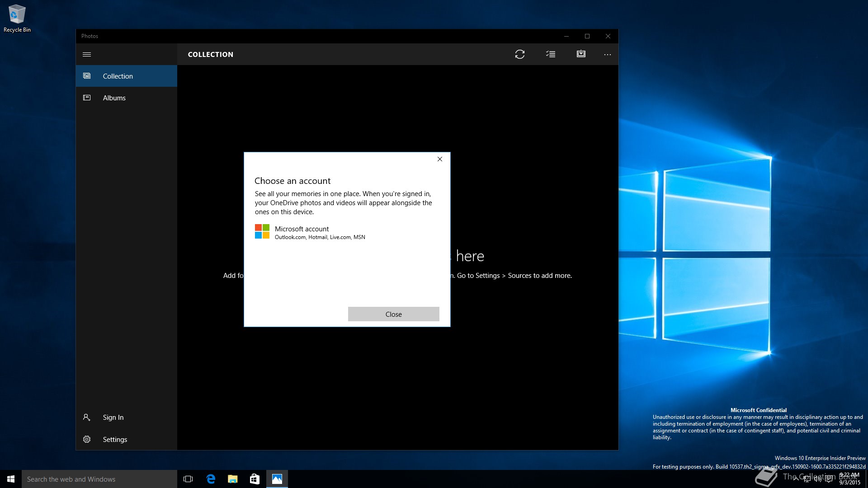Maximize the Photos window
This screenshot has height=488, width=868.
coord(587,36)
